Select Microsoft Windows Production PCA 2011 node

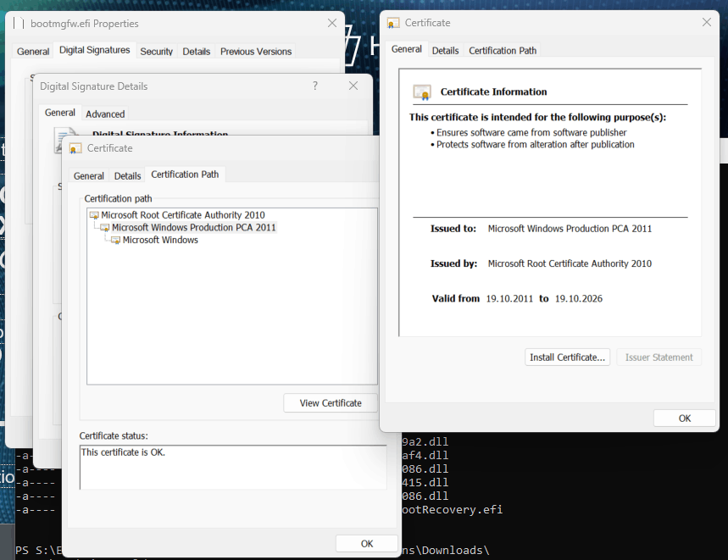click(193, 227)
